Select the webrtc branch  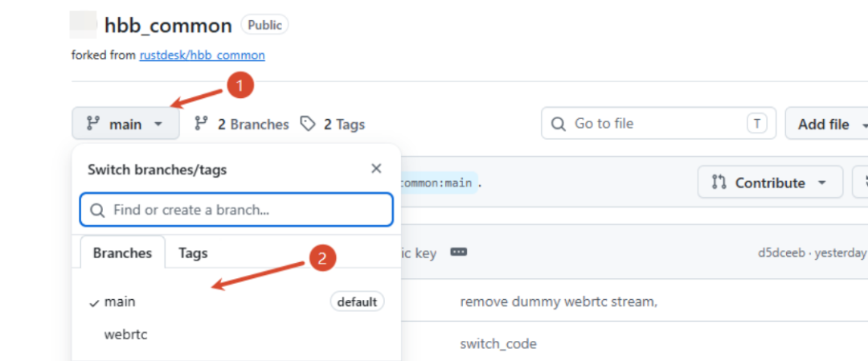pyautogui.click(x=235, y=334)
